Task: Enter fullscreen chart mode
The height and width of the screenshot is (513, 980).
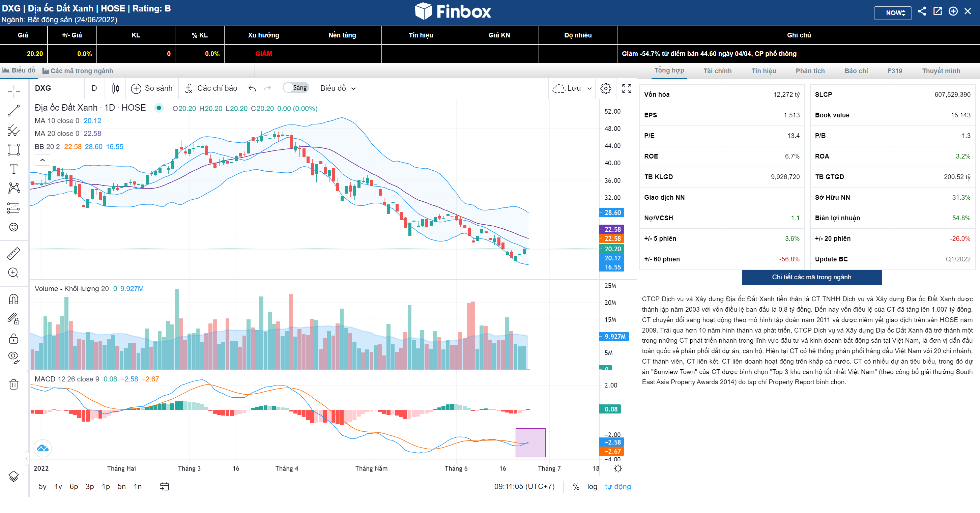Action: point(627,88)
